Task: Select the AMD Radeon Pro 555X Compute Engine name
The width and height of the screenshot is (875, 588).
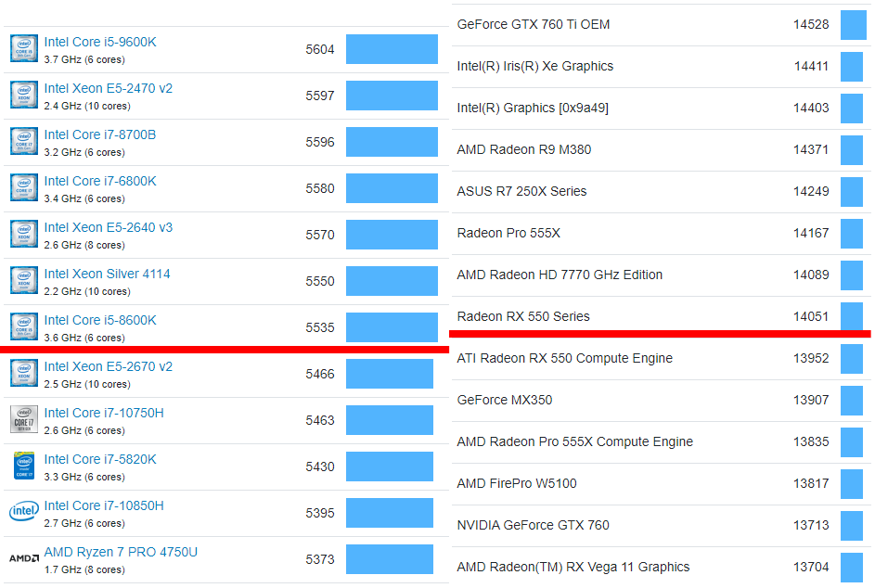Action: (x=574, y=441)
